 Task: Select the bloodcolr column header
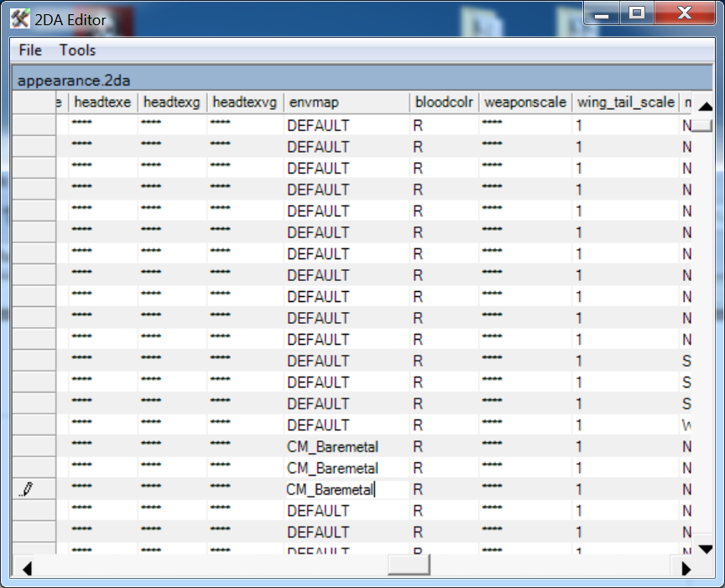point(444,103)
